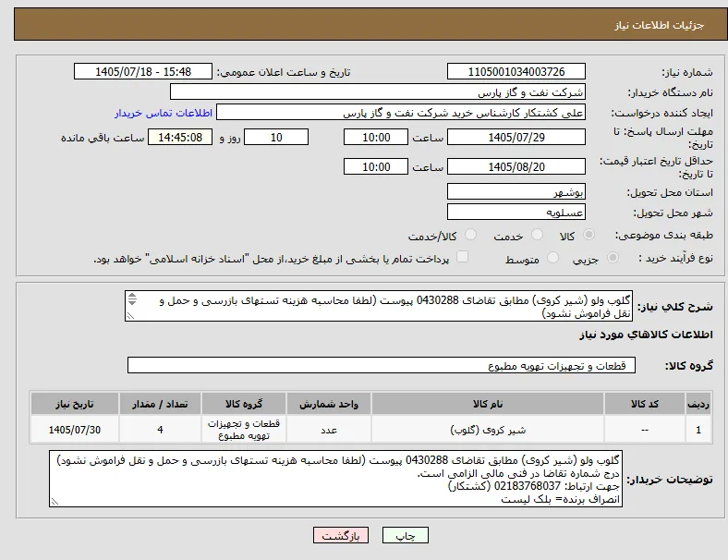Viewport: 728px width, 560px height.
Task: Click the شماره نیاز number field
Action: pyautogui.click(x=516, y=71)
